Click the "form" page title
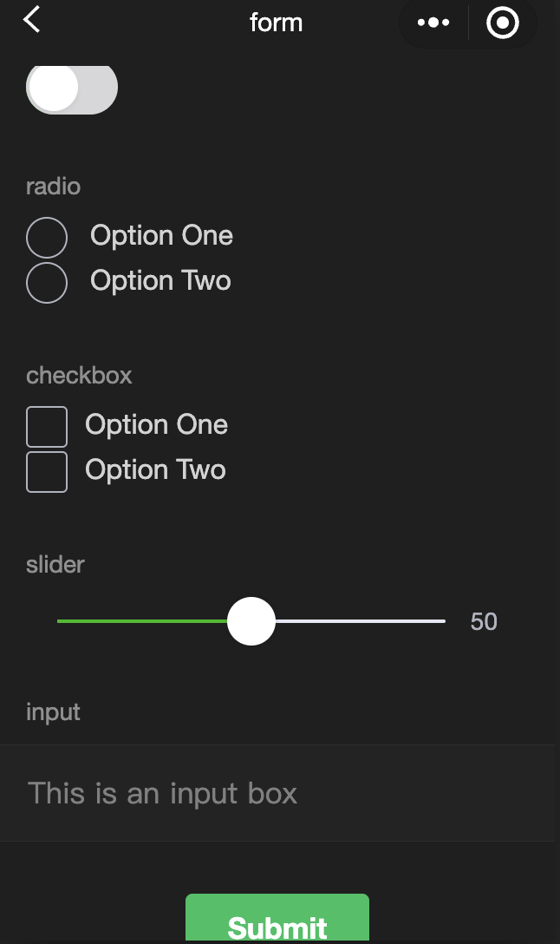The image size is (560, 944). click(276, 23)
